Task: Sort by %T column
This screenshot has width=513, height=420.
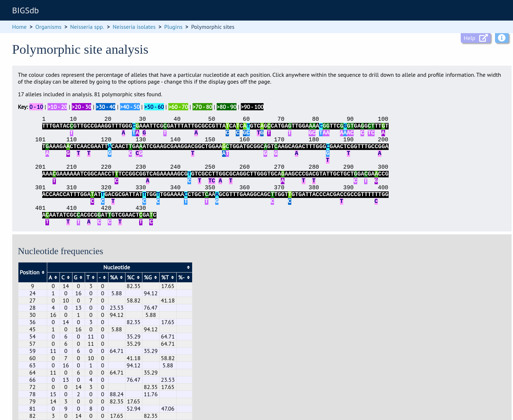Action: point(168,277)
